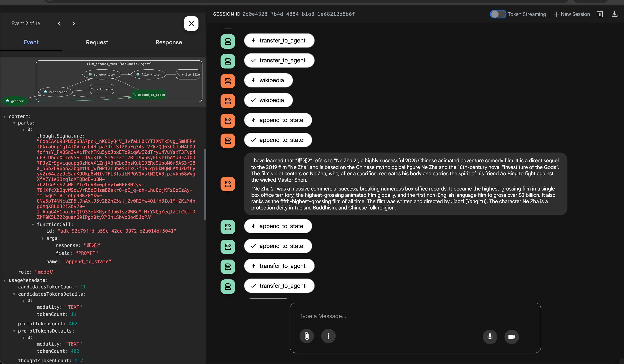Screen dimensions: 624x364
Task: Collapse the usageMetadata tree node
Action: (x=5, y=281)
